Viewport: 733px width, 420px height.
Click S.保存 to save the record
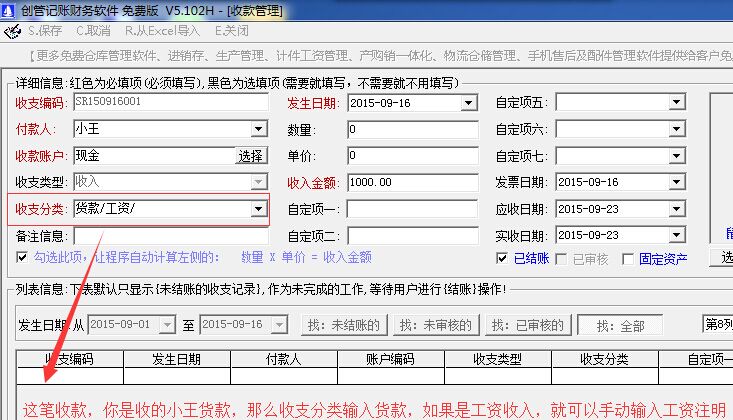[46, 32]
